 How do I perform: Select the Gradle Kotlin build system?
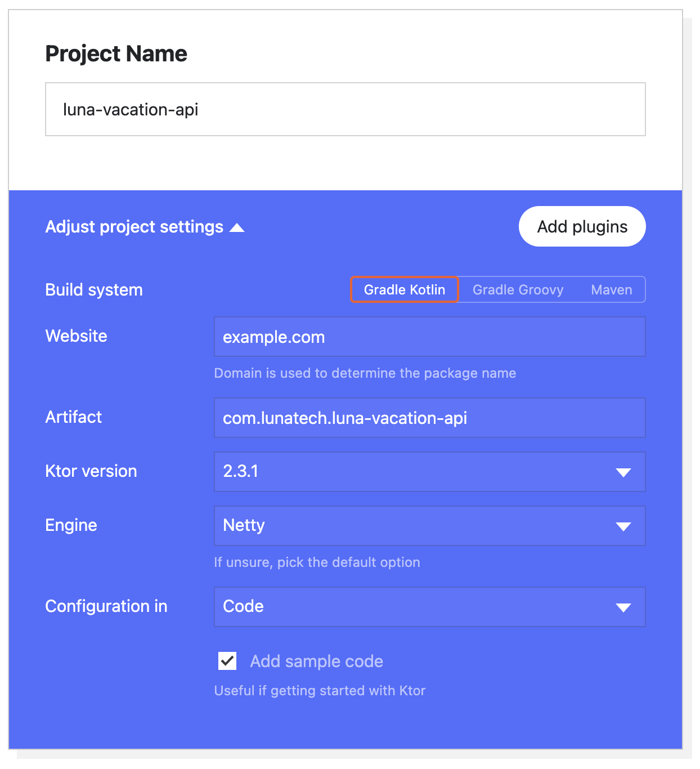pyautogui.click(x=405, y=289)
